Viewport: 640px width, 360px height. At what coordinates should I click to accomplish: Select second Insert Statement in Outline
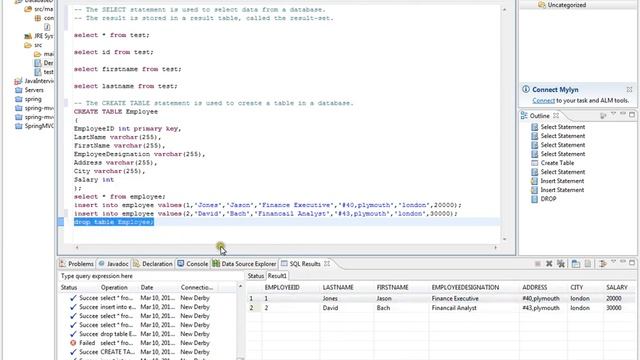562,190
